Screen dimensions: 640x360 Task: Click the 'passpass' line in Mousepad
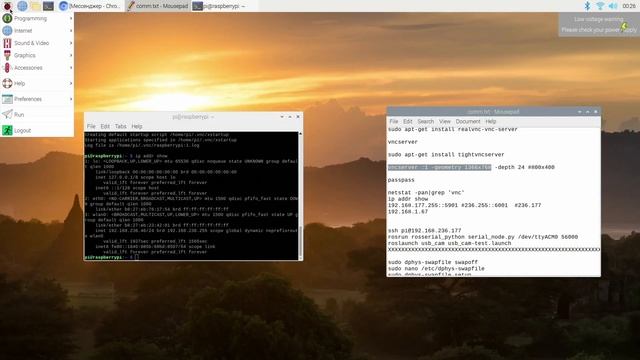(x=401, y=180)
